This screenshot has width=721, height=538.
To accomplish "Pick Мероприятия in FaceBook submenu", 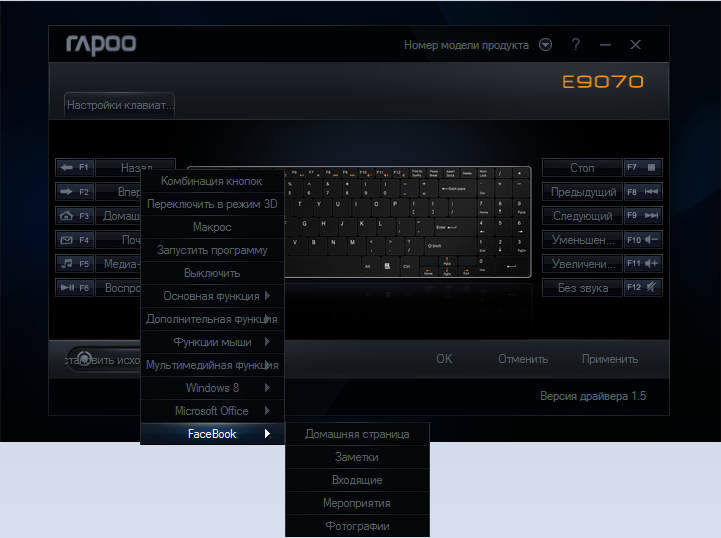I will point(357,503).
